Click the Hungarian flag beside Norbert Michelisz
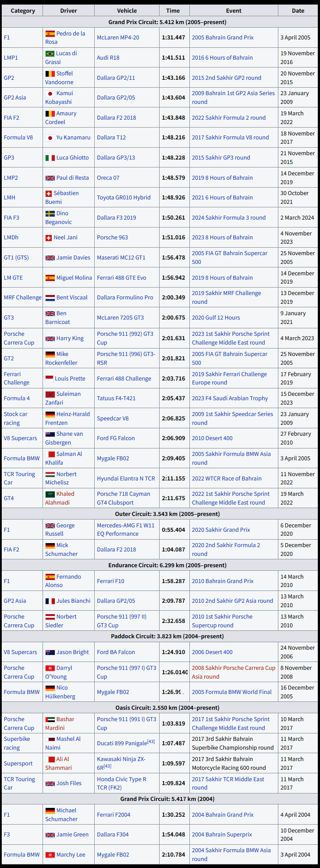Viewport: 320px width, 868px height. pyautogui.click(x=50, y=474)
